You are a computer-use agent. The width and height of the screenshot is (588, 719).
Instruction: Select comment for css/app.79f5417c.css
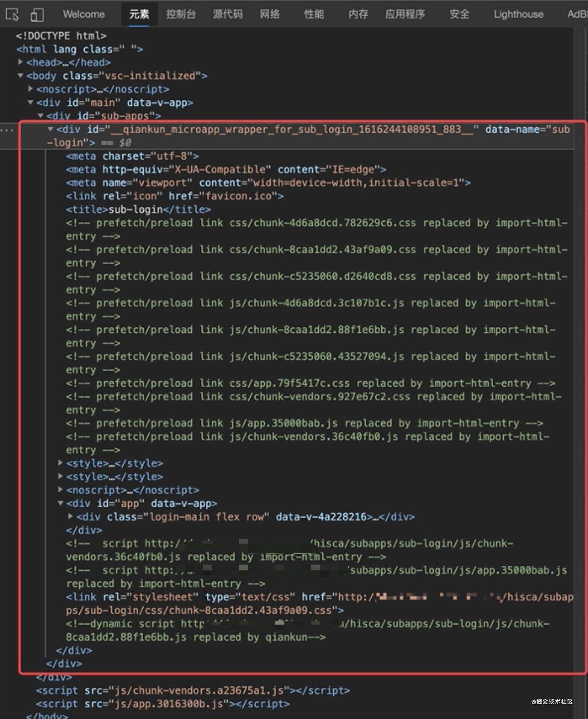pyautogui.click(x=311, y=383)
